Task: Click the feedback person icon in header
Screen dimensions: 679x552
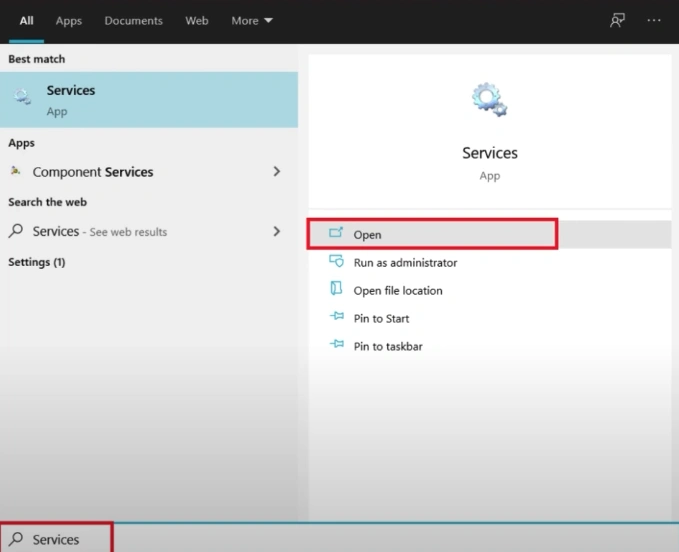Action: tap(617, 20)
